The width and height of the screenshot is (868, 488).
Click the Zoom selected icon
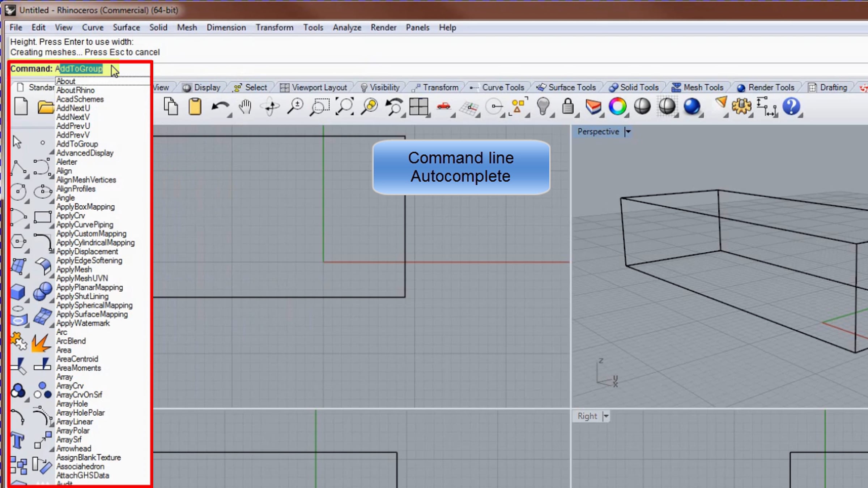pyautogui.click(x=369, y=107)
